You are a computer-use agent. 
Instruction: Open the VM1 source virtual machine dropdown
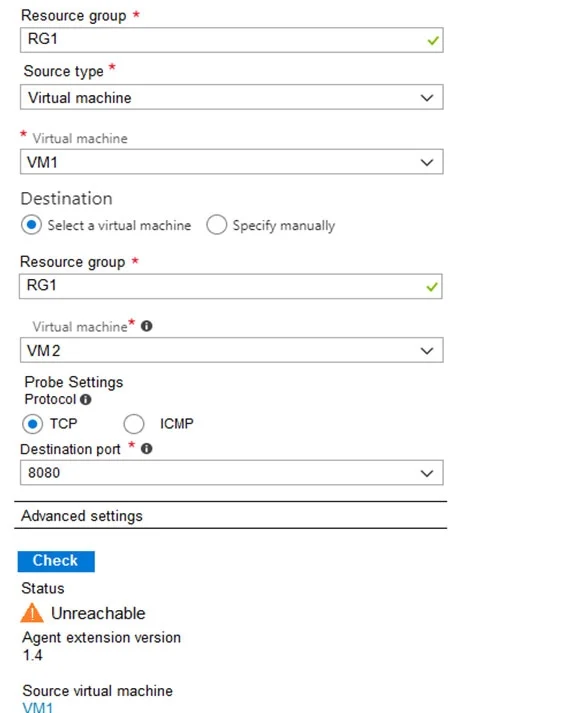pyautogui.click(x=231, y=161)
